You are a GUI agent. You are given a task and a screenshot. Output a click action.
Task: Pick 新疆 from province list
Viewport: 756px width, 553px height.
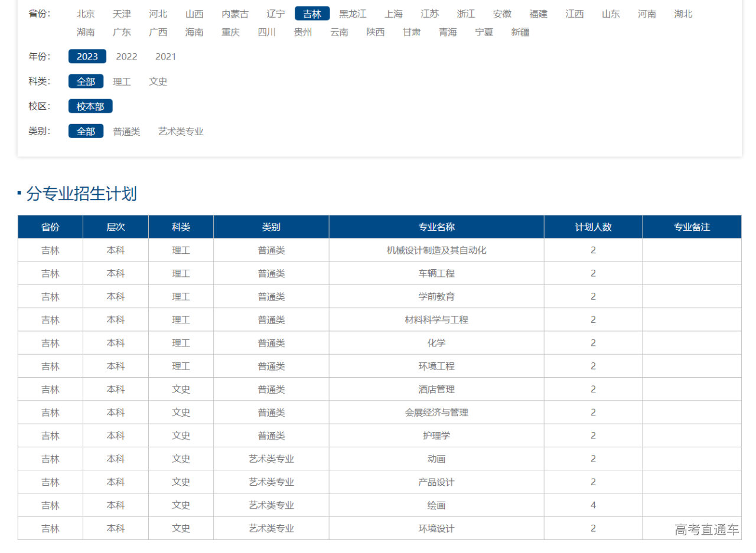click(x=520, y=32)
